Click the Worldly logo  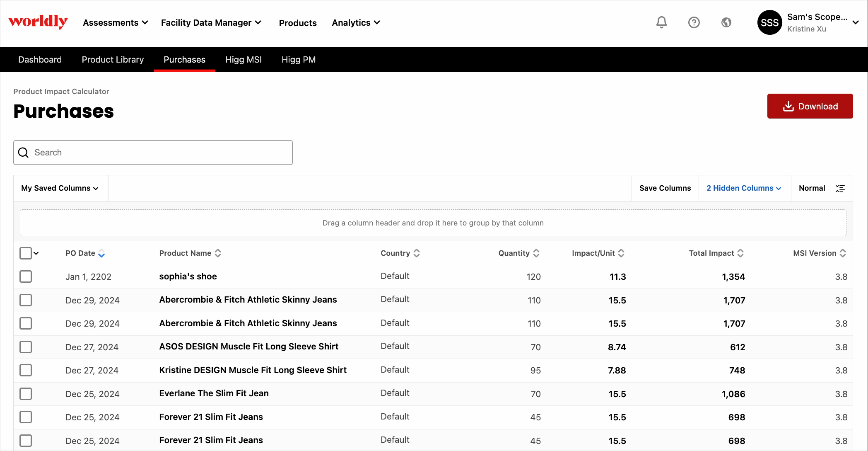[x=38, y=22]
